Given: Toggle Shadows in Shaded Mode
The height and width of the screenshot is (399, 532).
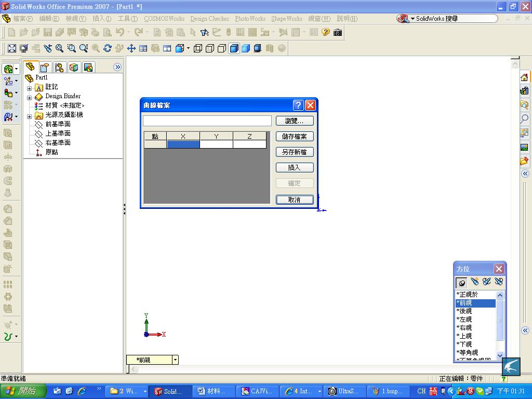Looking at the screenshot, I should pos(258,48).
